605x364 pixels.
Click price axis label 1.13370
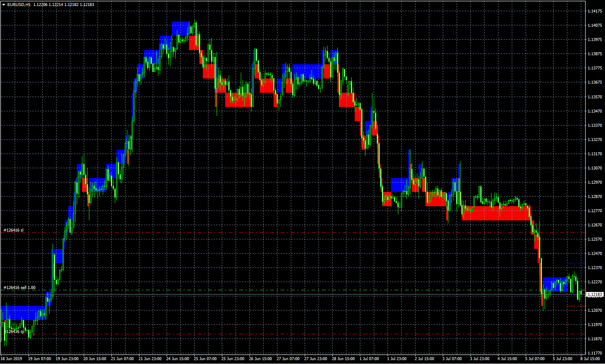click(595, 126)
